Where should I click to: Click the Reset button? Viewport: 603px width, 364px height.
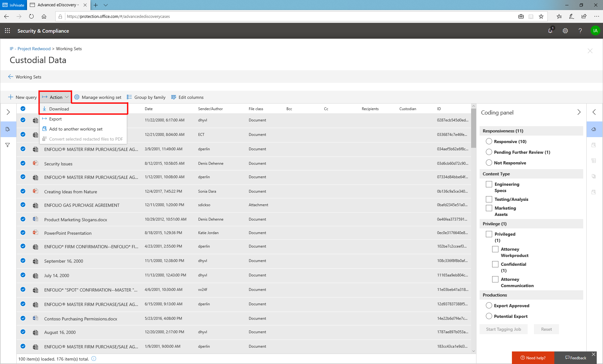546,329
